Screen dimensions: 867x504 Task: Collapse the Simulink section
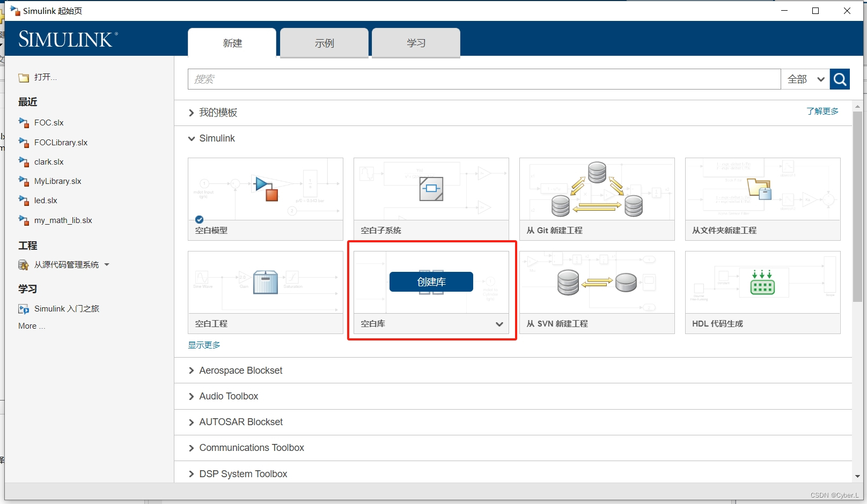click(192, 138)
